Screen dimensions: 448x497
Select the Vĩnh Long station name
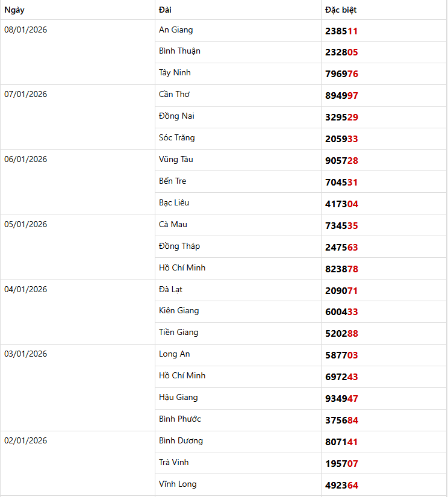click(x=178, y=484)
